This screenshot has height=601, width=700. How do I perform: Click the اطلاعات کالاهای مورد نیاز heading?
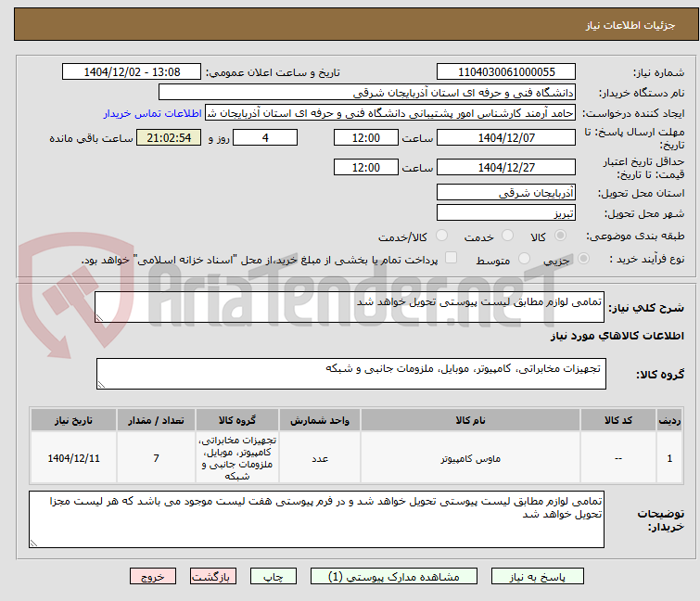pyautogui.click(x=617, y=336)
